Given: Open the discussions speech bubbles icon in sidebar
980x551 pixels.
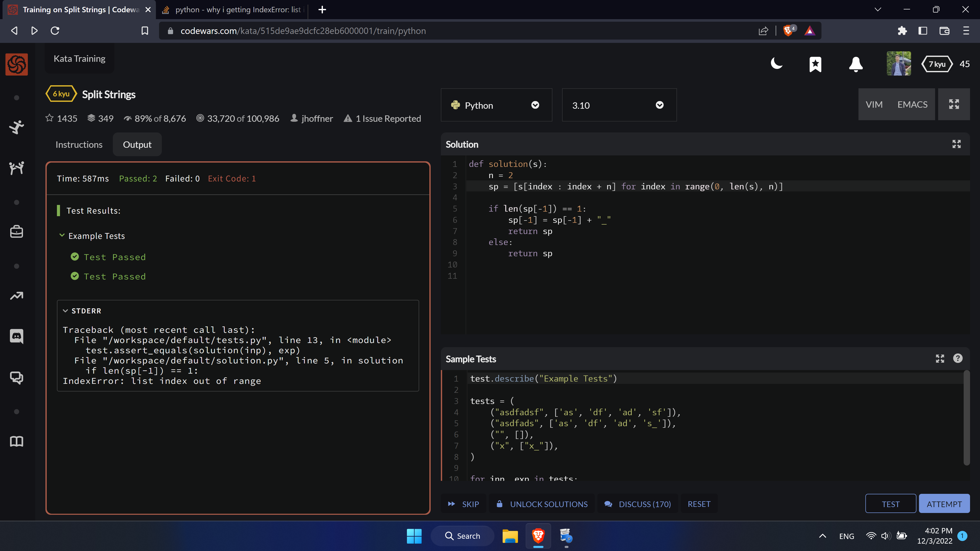Looking at the screenshot, I should point(16,378).
